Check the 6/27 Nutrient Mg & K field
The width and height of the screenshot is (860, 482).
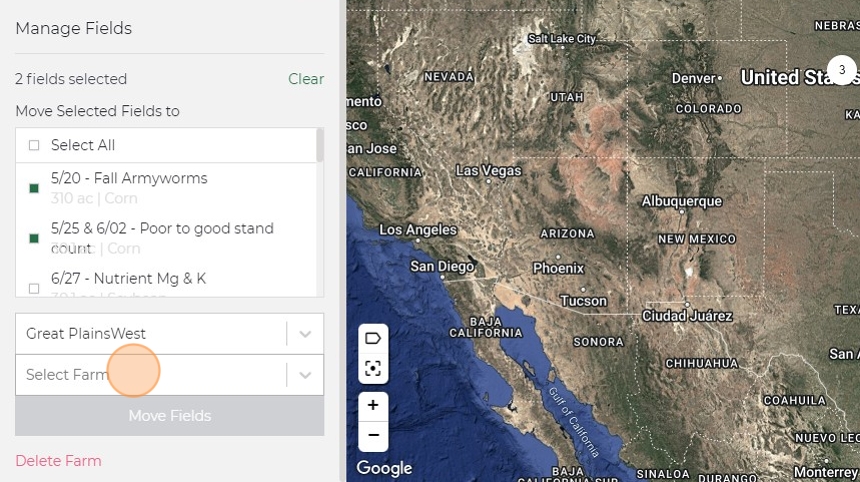point(34,288)
